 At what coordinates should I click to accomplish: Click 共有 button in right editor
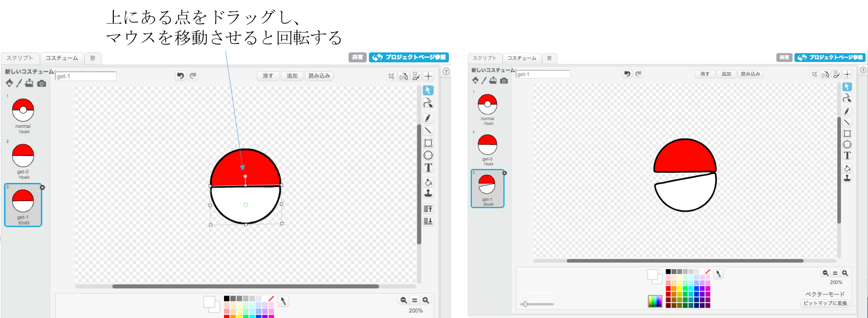(x=784, y=57)
